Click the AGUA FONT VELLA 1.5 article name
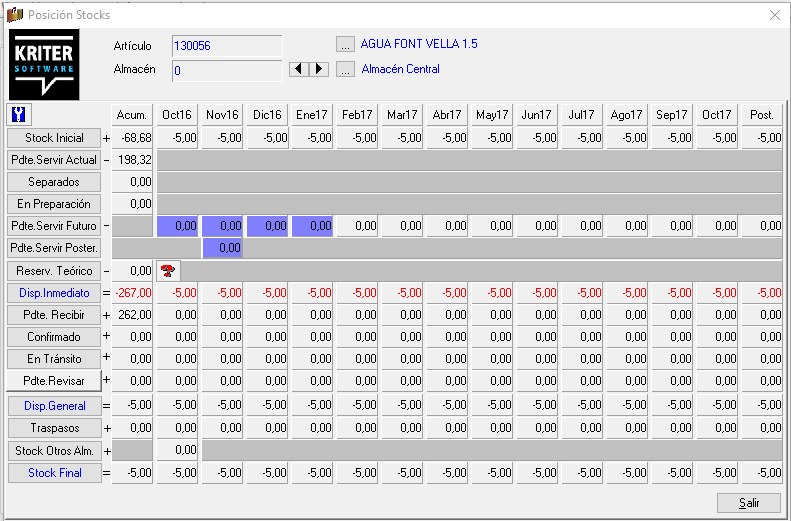The height and width of the screenshot is (521, 791). tap(419, 44)
